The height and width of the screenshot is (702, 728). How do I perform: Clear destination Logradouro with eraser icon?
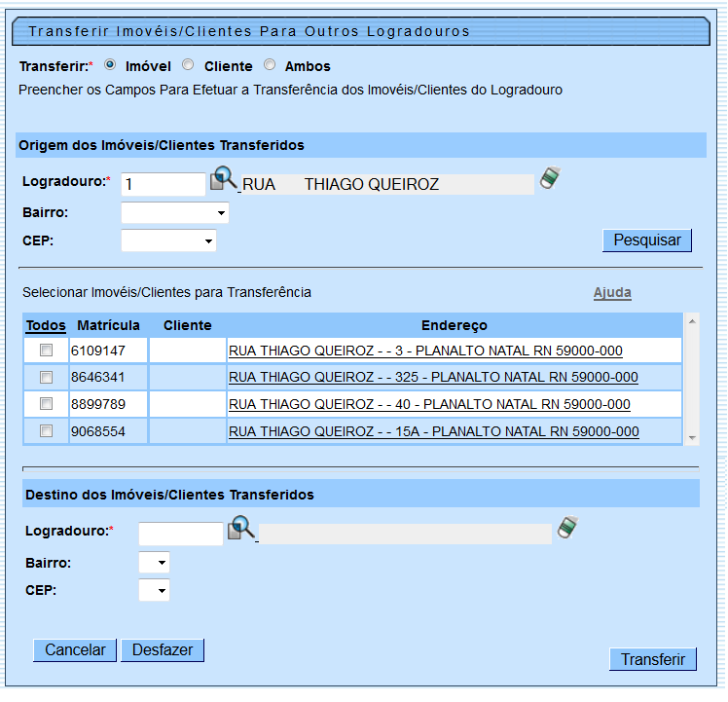tap(567, 528)
